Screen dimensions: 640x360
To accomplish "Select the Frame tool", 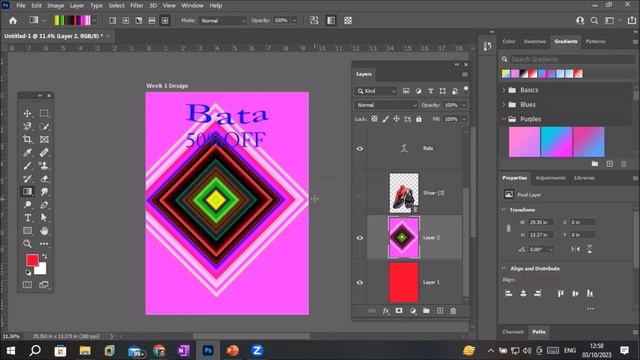I will (44, 140).
